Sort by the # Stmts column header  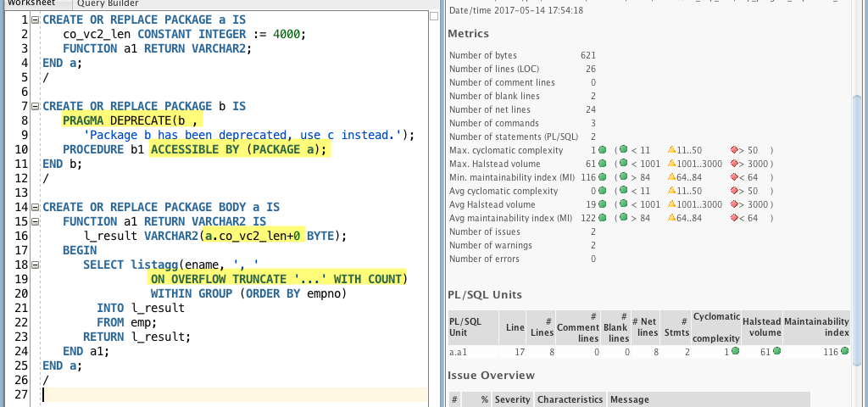coord(676,327)
